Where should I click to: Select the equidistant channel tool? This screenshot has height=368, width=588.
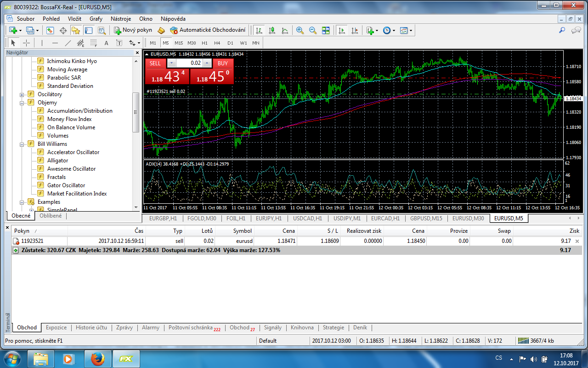pos(81,43)
